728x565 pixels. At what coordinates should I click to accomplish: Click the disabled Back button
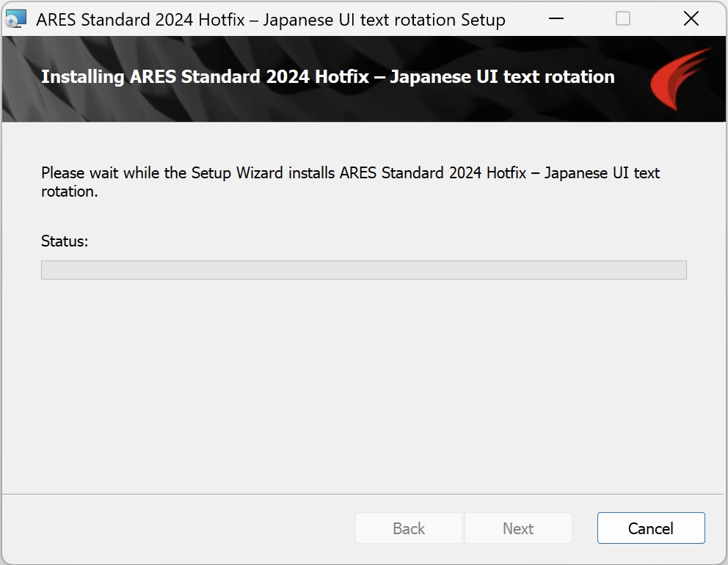point(409,528)
